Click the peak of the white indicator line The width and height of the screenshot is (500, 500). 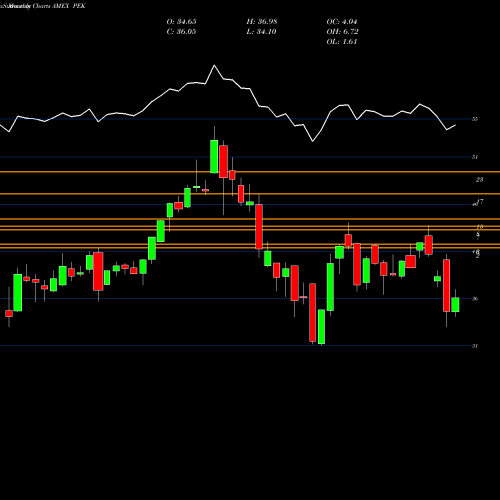tap(214, 66)
